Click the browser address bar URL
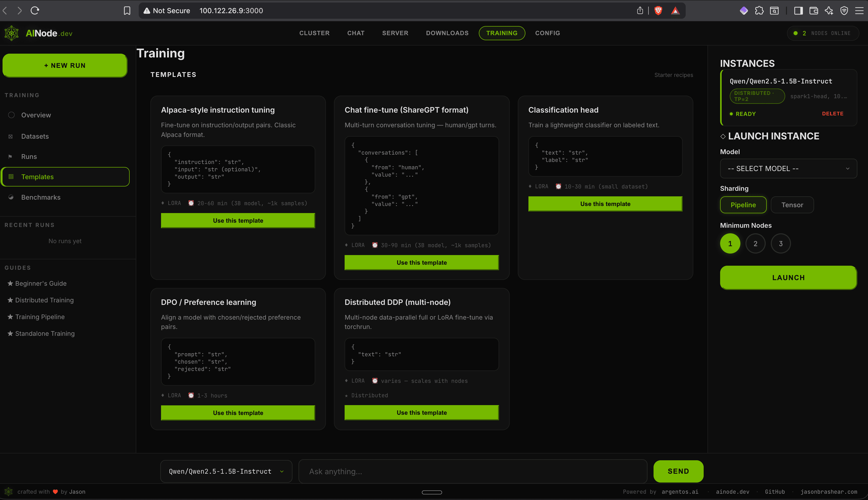The width and height of the screenshot is (868, 500). coord(231,11)
